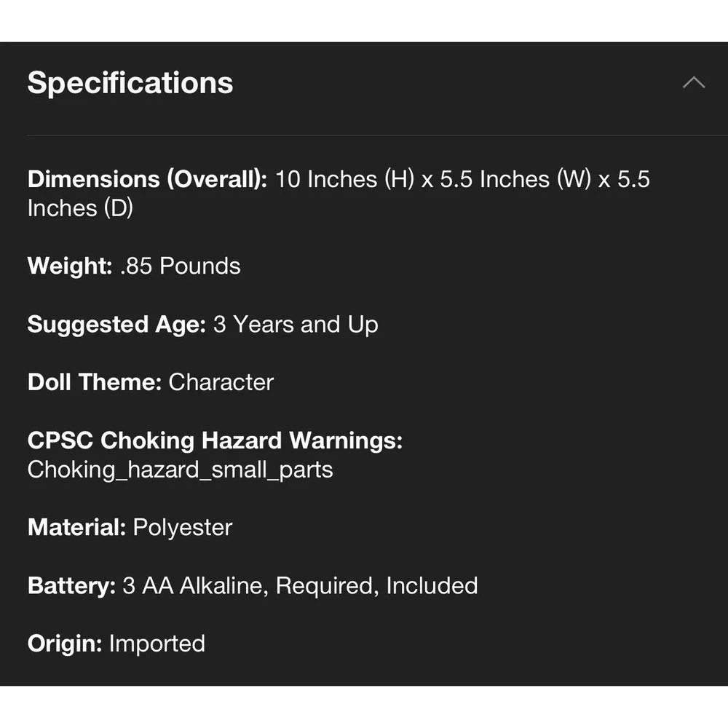Select the Dimensions (Overall) label
728x728 pixels.
(x=147, y=179)
